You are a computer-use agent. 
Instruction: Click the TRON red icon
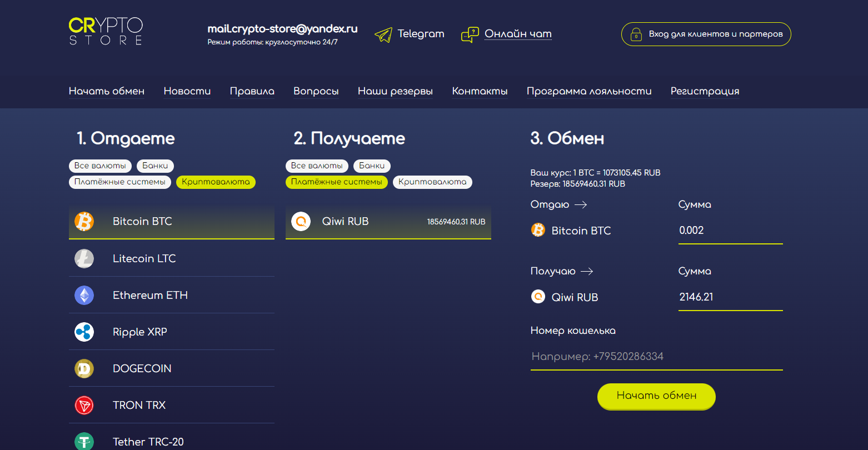[84, 405]
